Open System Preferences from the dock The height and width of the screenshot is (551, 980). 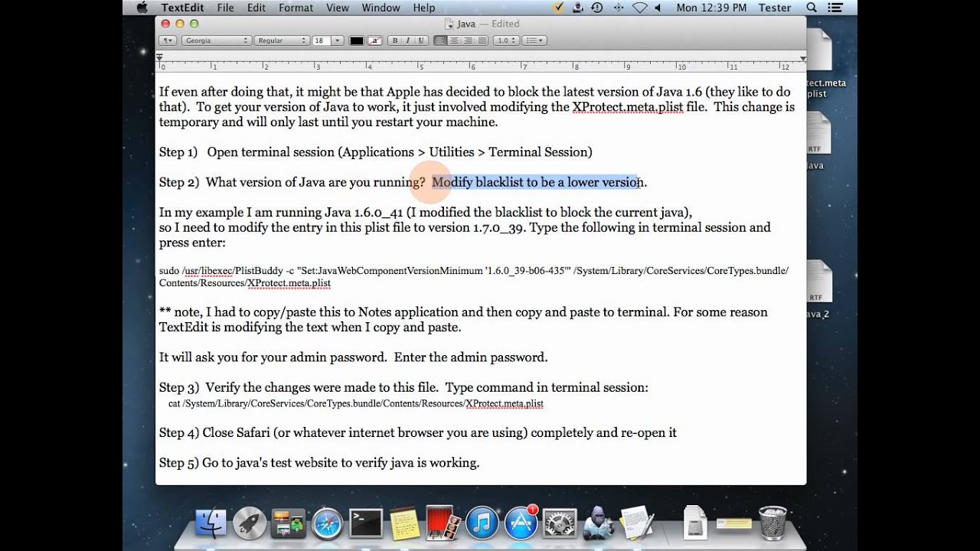[560, 523]
